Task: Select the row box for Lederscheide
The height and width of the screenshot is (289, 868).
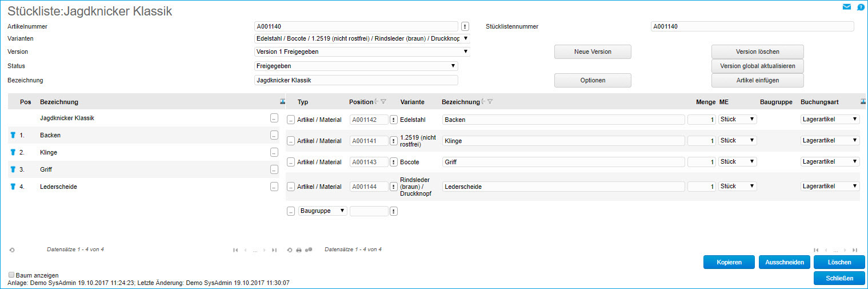Action: click(x=290, y=187)
